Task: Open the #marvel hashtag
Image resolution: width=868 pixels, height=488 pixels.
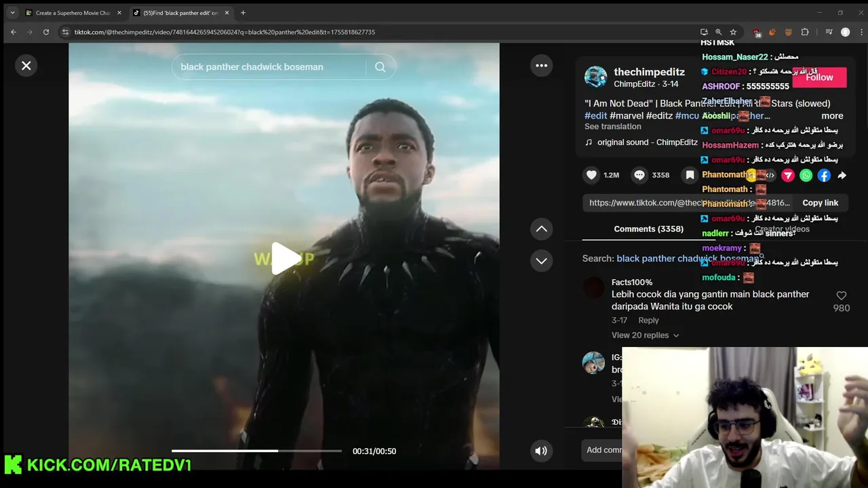Action: [x=626, y=116]
